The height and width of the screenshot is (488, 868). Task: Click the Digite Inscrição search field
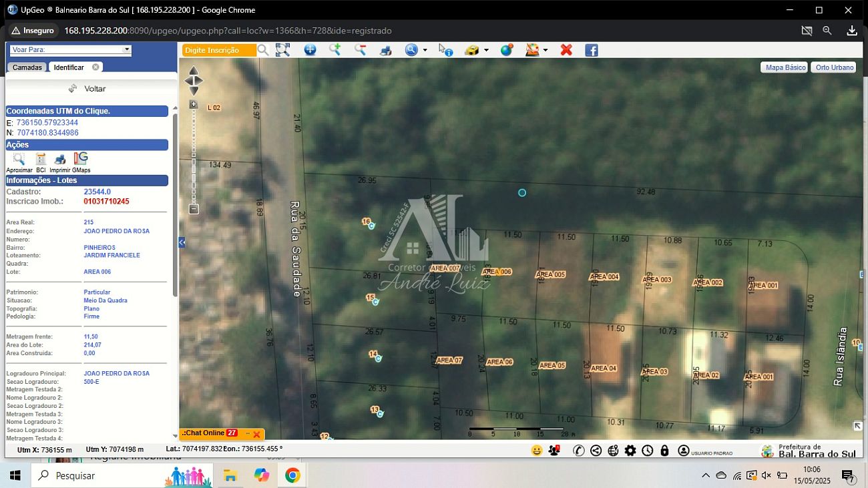point(218,50)
